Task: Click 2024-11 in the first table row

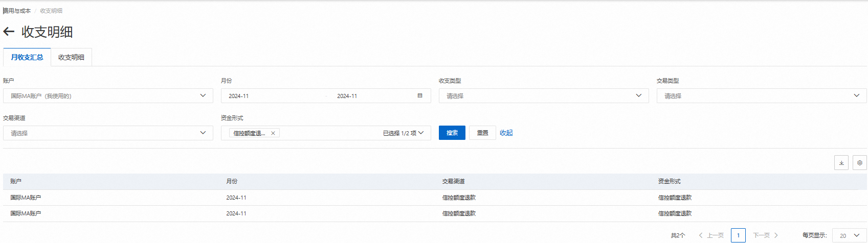Action: coord(236,198)
